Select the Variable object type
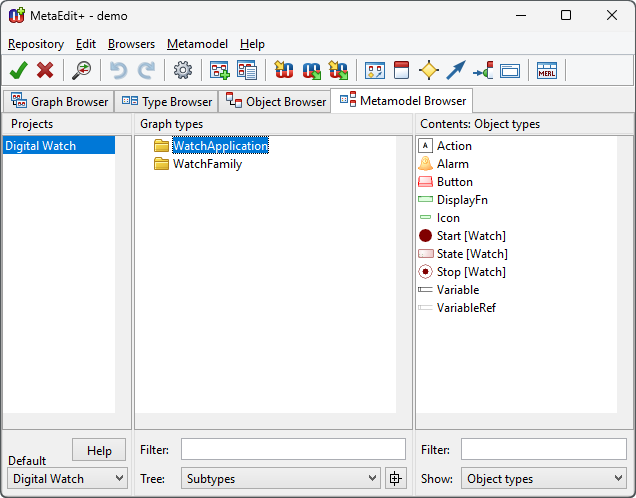This screenshot has width=636, height=498. (x=458, y=290)
